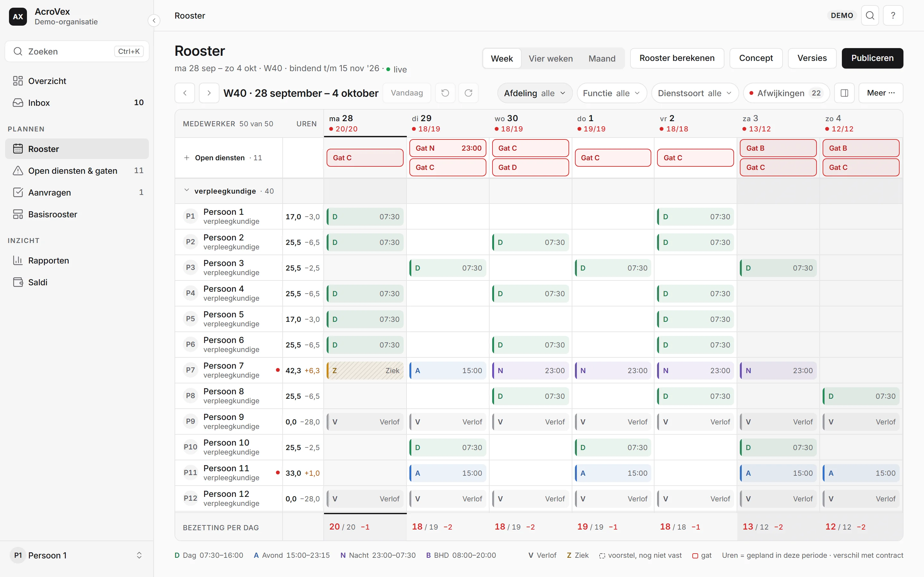Click the redo icon in roster toolbar
924x577 pixels.
point(468,93)
